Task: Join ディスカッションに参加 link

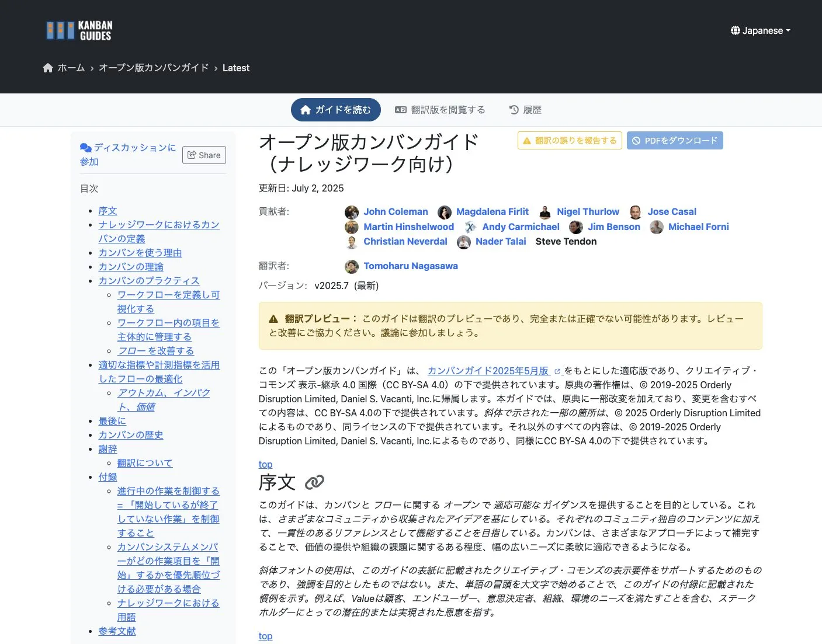Action: point(128,155)
